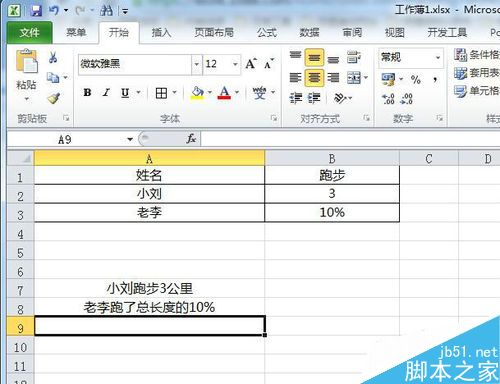Decrease font size with small A icon
This screenshot has height=384, width=500.
269,63
